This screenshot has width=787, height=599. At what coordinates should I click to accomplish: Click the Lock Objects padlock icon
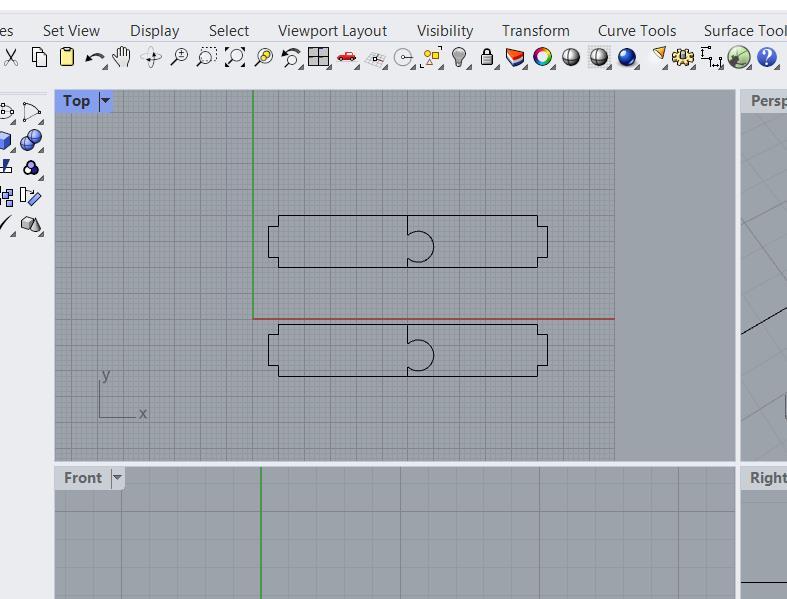pyautogui.click(x=486, y=57)
